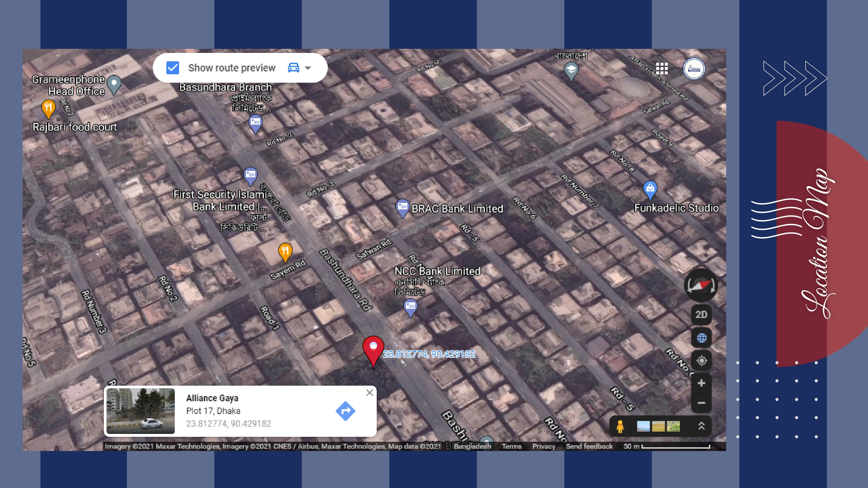868x488 pixels.
Task: Click the Funkadelic Studio label
Action: (x=676, y=208)
